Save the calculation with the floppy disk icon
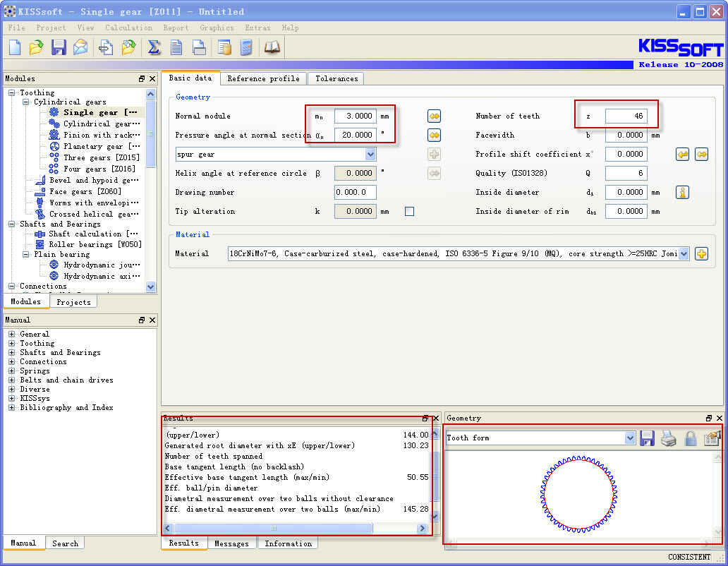The height and width of the screenshot is (566, 728). pos(59,47)
